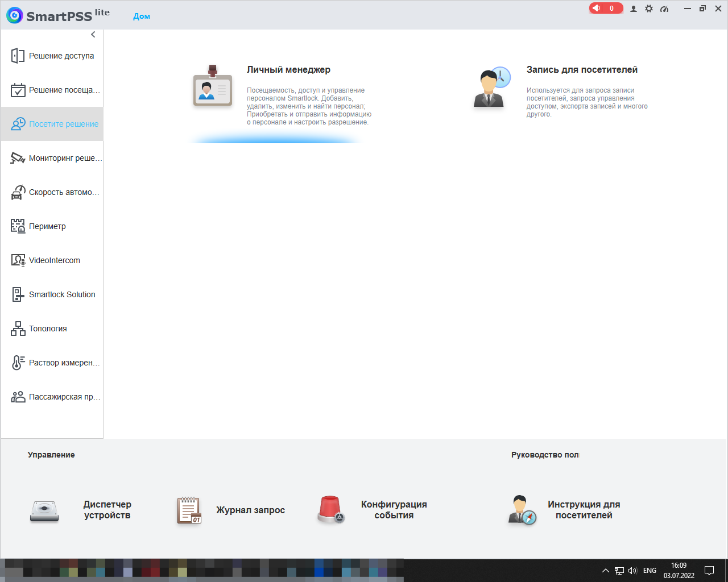728x582 pixels.
Task: Click the Инструкция для посетителей icon
Action: pyautogui.click(x=522, y=510)
